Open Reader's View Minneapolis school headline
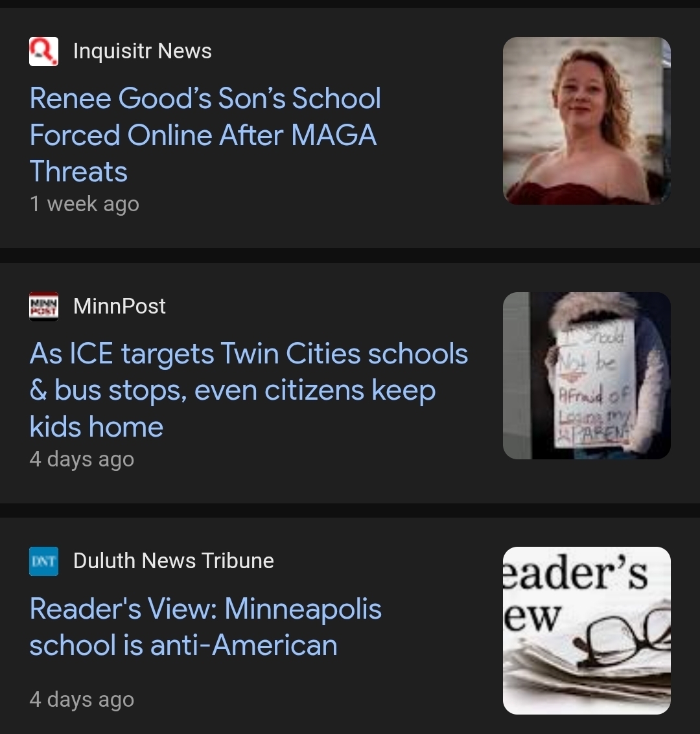700x734 pixels. 205,609
